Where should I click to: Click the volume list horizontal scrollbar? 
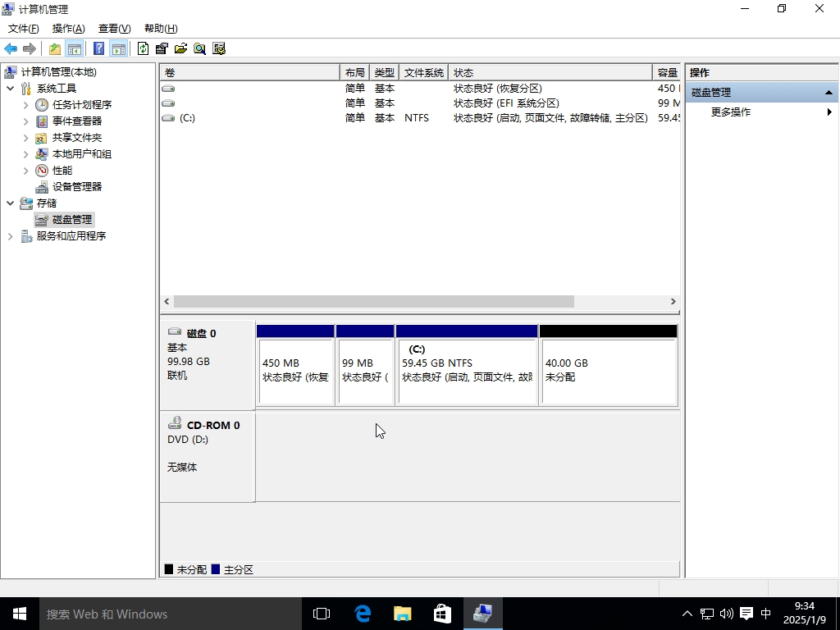[x=374, y=302]
